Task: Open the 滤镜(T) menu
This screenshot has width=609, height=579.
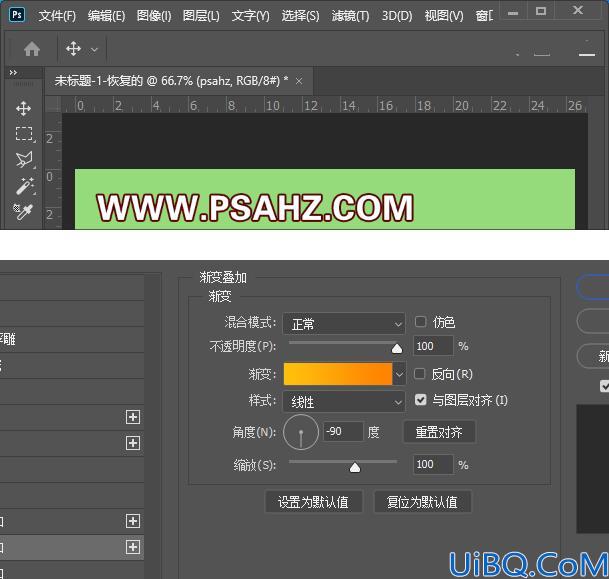Action: [350, 16]
